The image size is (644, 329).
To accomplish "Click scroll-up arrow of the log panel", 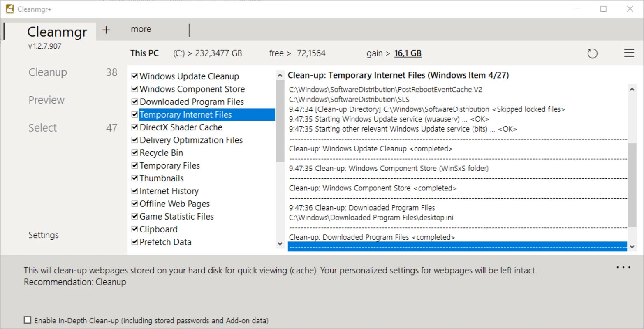I will pyautogui.click(x=632, y=89).
